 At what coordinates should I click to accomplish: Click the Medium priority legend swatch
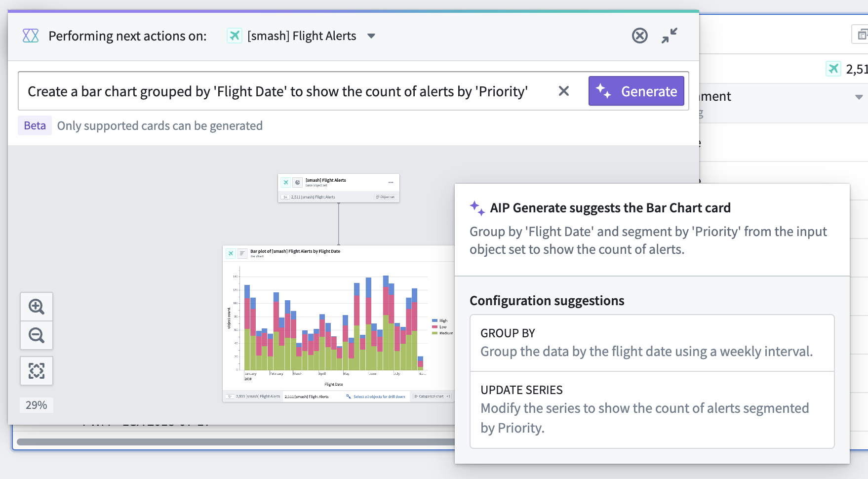434,333
